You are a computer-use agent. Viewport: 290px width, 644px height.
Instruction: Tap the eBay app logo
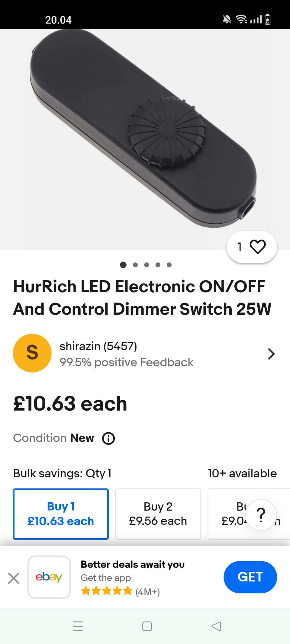click(x=49, y=577)
